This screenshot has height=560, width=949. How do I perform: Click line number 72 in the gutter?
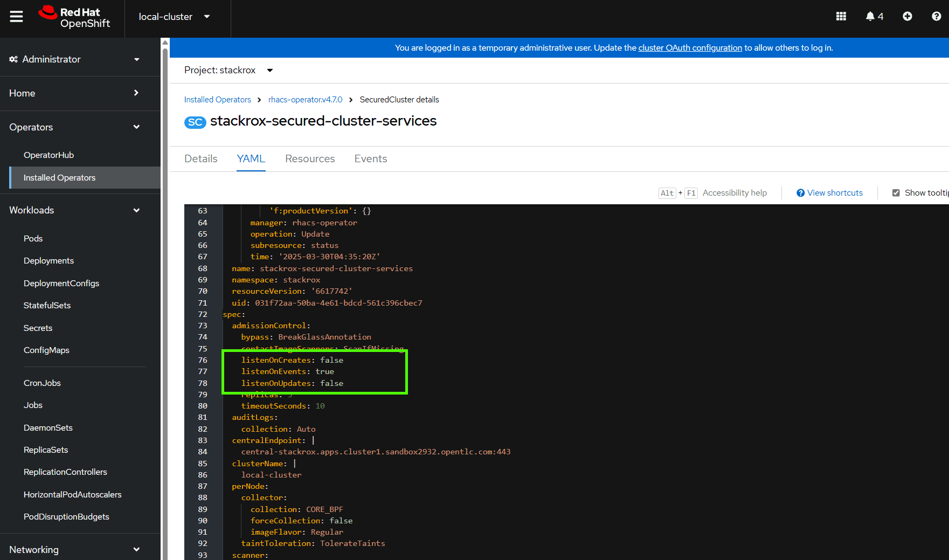203,314
